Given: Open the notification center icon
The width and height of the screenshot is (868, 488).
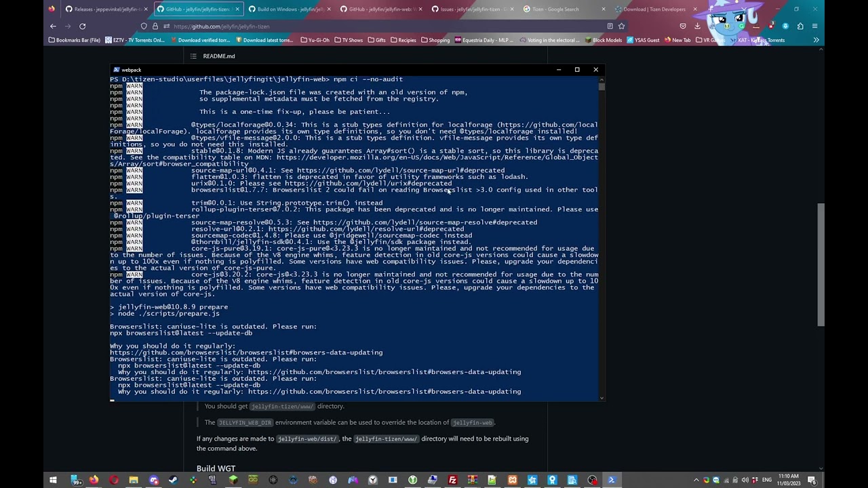Looking at the screenshot, I should click(811, 481).
